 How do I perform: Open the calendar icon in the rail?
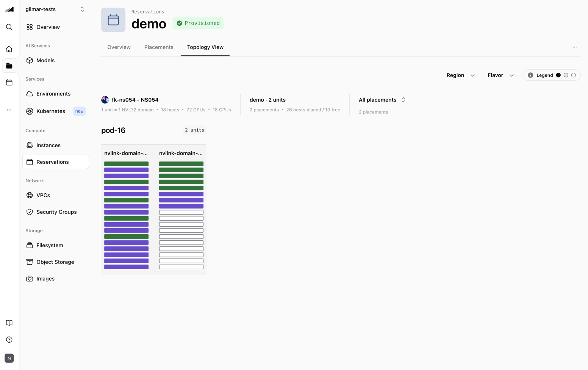point(9,83)
